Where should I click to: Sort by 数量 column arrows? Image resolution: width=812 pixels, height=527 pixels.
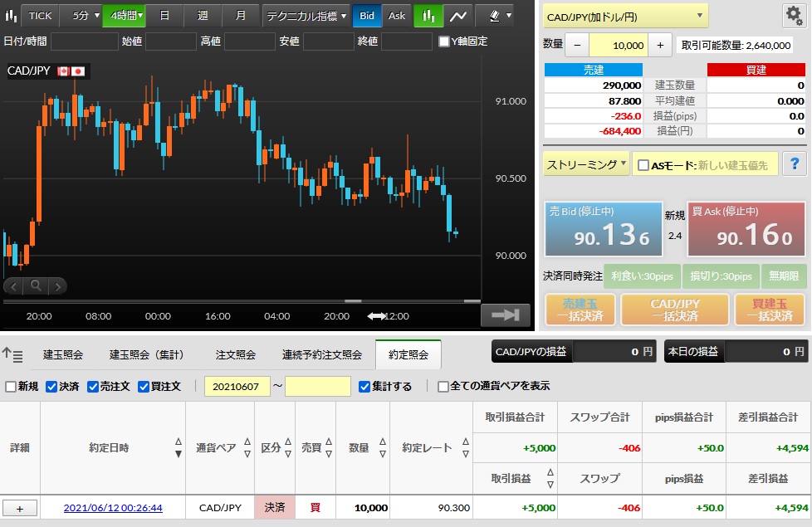click(383, 448)
